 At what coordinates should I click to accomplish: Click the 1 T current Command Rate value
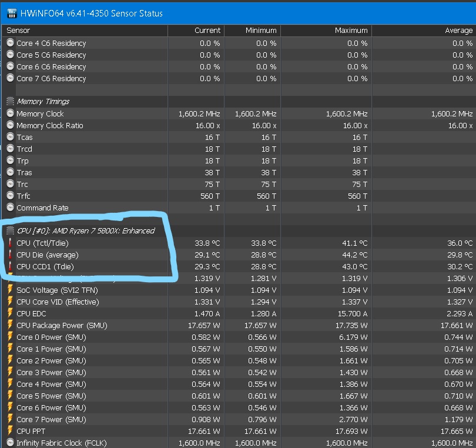[x=214, y=208]
